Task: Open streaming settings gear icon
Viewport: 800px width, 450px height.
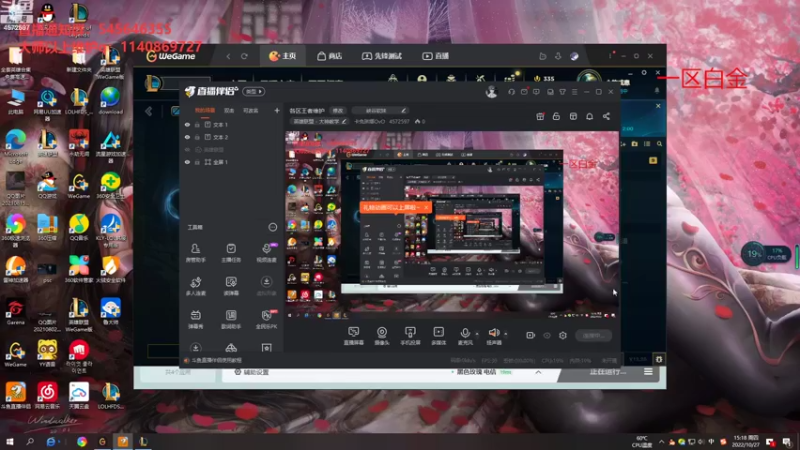Action: coord(563,335)
